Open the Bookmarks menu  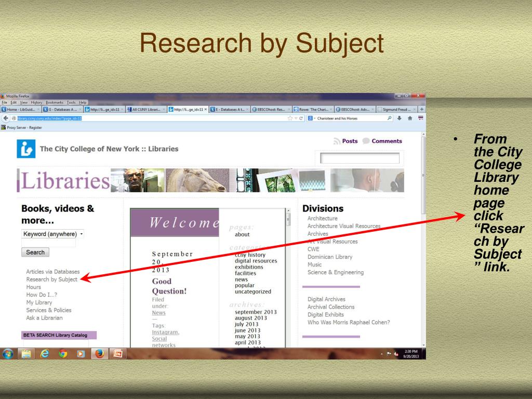pyautogui.click(x=55, y=102)
